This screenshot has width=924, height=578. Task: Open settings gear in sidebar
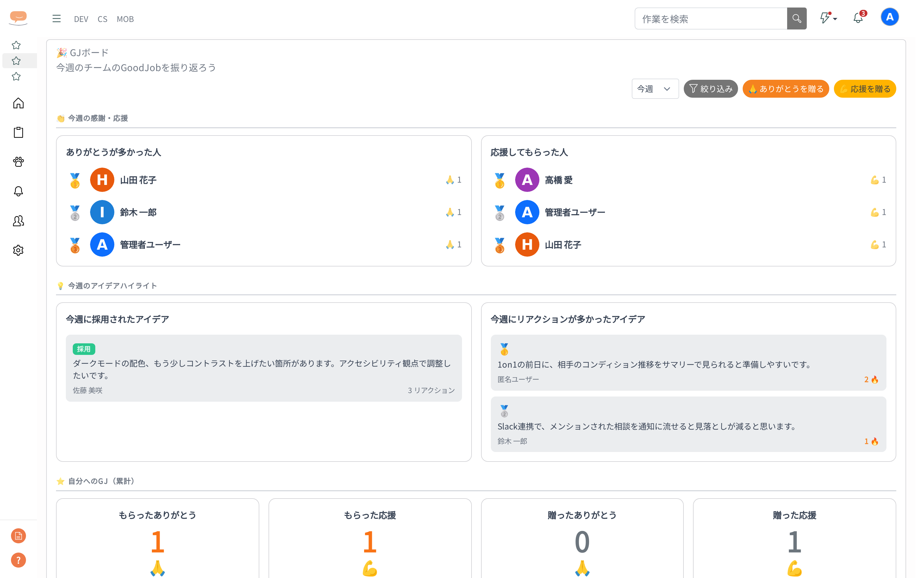pyautogui.click(x=18, y=250)
